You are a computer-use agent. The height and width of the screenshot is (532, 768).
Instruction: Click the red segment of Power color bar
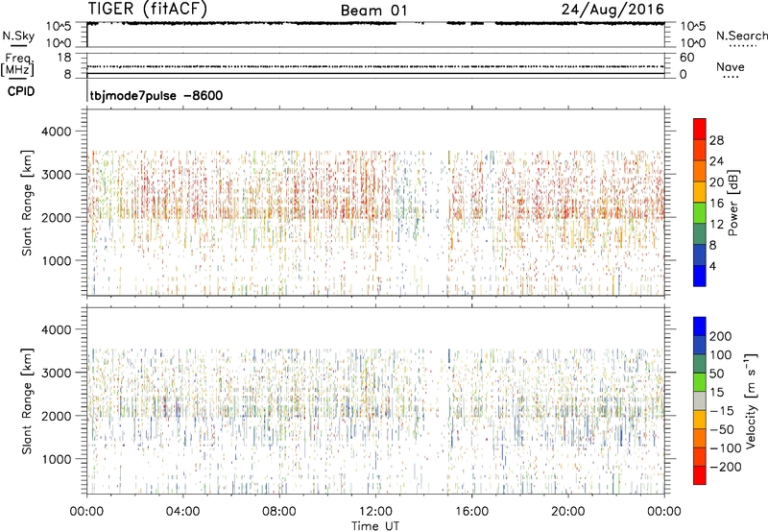coord(700,130)
